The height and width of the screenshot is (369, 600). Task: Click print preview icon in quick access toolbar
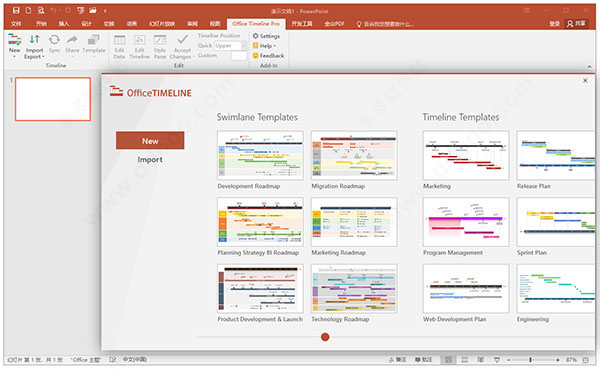(x=41, y=11)
